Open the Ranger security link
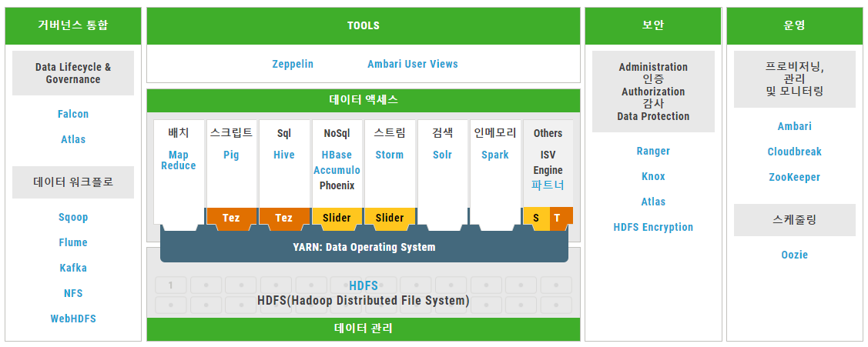 pyautogui.click(x=653, y=151)
